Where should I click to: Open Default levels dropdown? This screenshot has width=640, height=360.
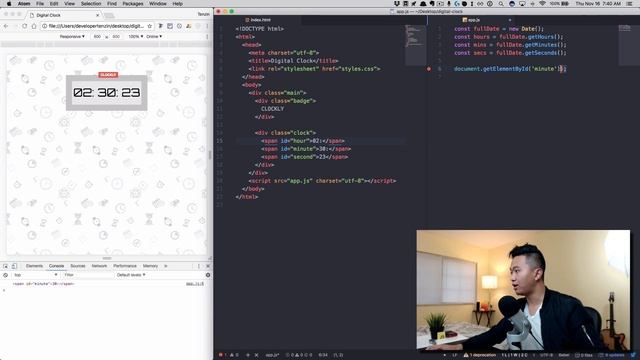click(131, 275)
